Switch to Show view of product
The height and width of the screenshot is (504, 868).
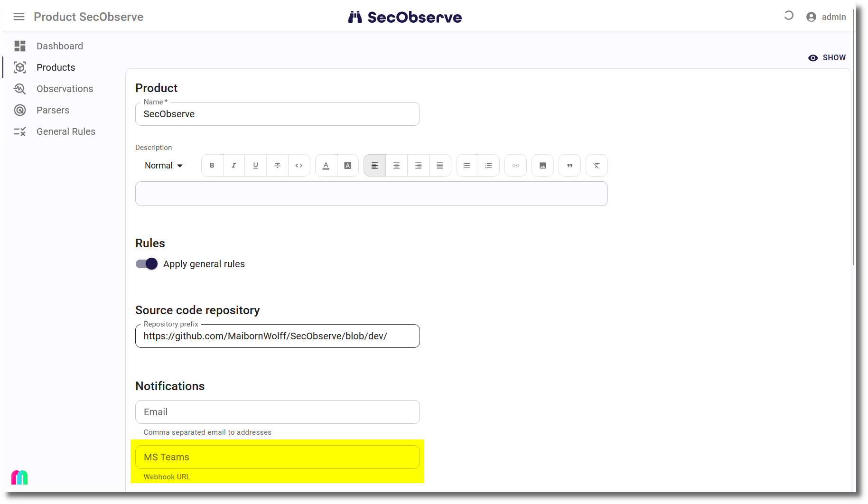click(x=827, y=58)
